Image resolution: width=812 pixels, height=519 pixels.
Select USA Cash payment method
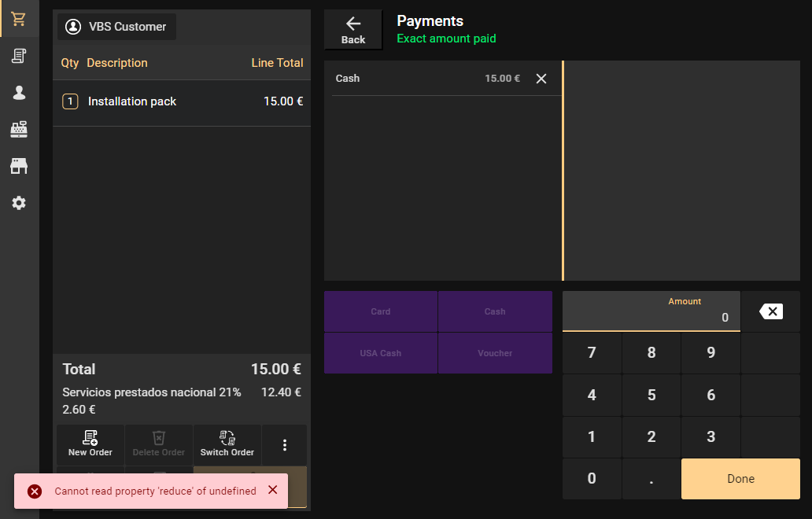tap(381, 353)
